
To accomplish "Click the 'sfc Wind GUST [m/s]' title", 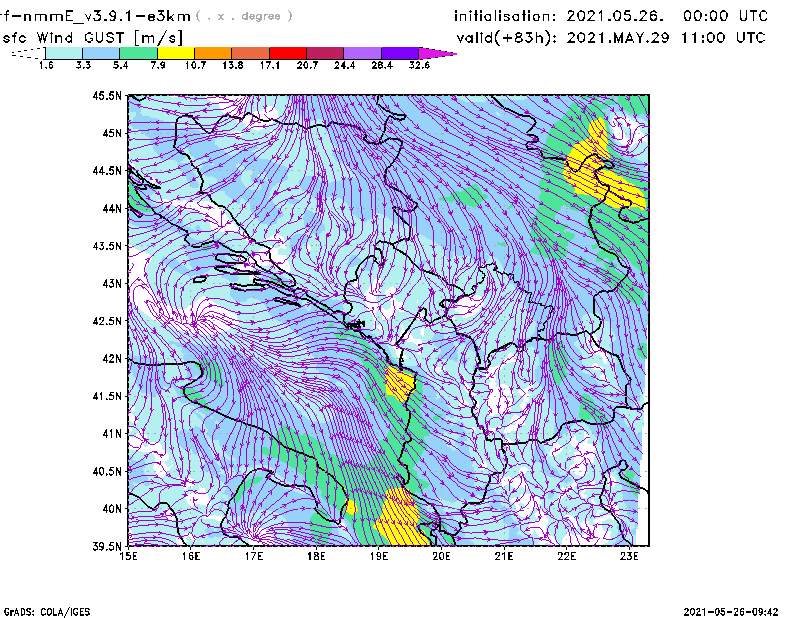I will tap(92, 38).
